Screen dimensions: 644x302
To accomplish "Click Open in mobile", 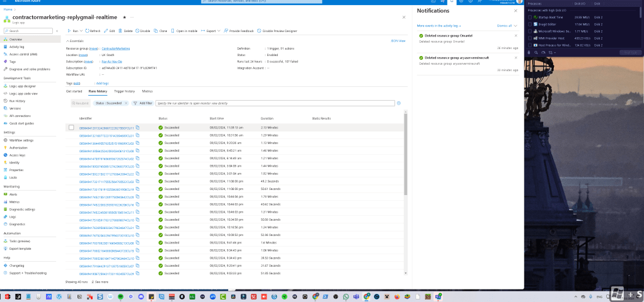I will [185, 31].
